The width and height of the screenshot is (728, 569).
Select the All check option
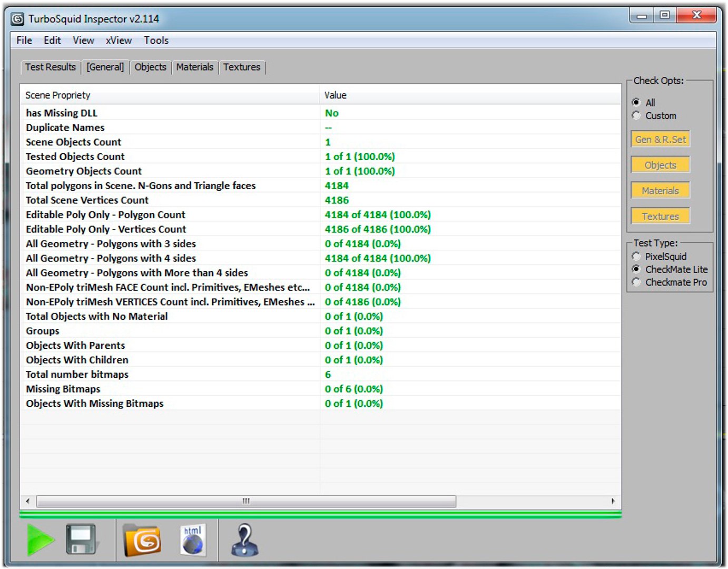click(637, 102)
